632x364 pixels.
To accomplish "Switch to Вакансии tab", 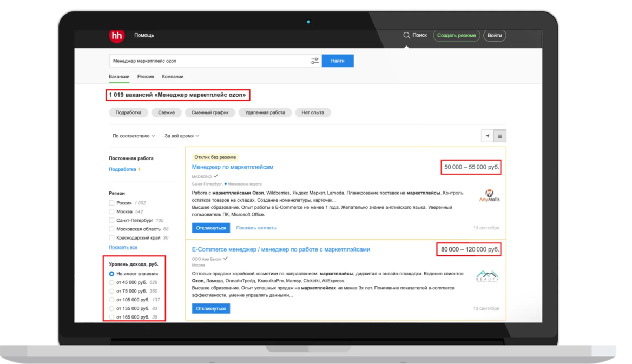I will point(119,77).
